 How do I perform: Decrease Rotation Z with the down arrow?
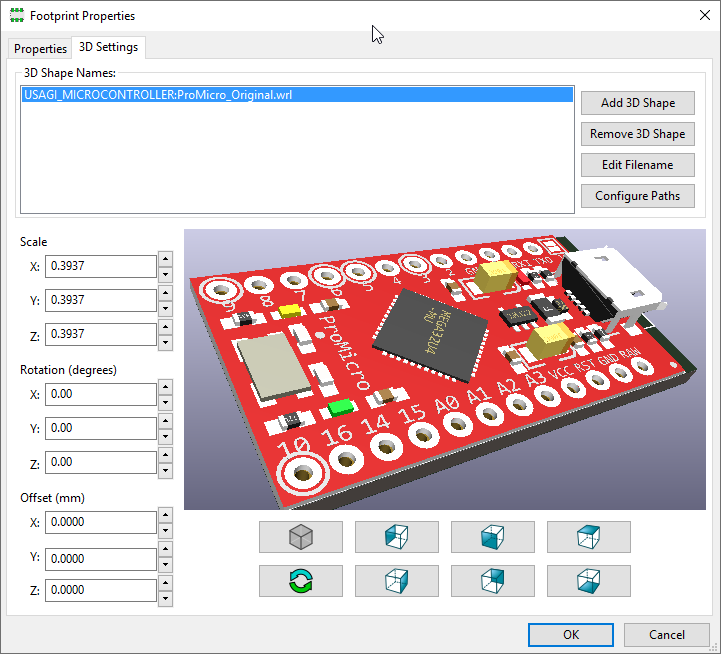tap(166, 470)
